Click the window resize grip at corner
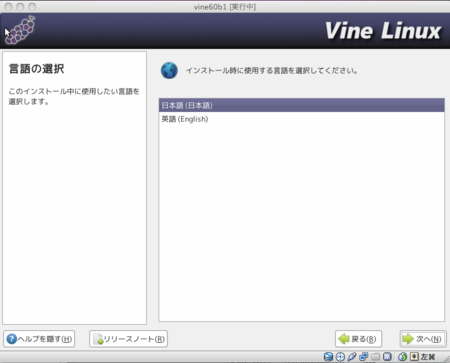The height and width of the screenshot is (363, 450). (x=446, y=359)
